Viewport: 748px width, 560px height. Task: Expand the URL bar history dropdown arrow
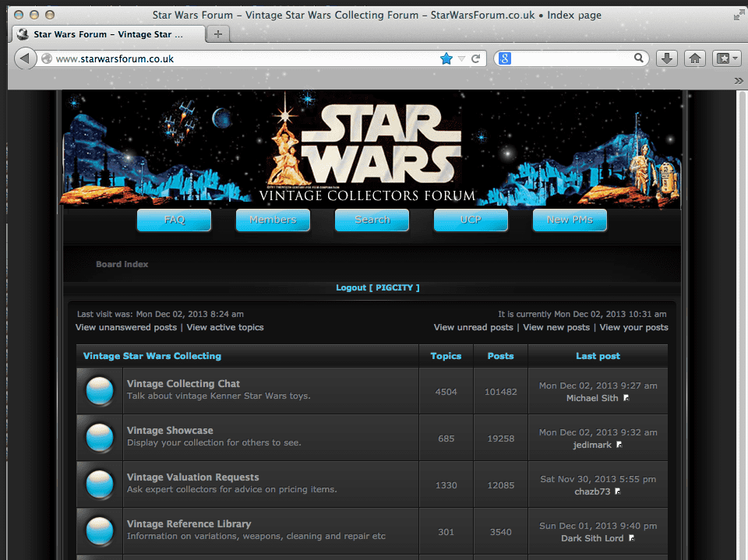click(461, 58)
